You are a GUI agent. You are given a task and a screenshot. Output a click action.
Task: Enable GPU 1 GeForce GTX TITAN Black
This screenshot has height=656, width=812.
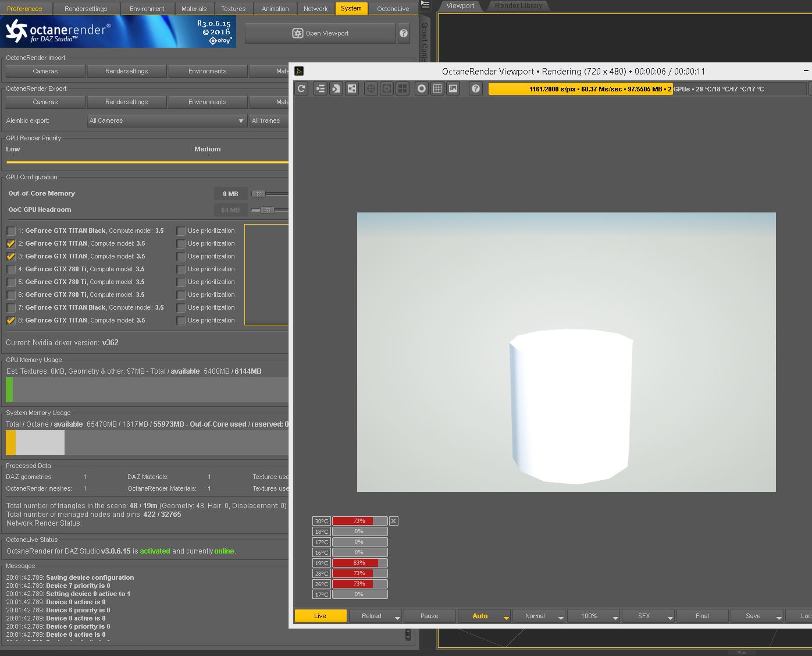point(11,231)
